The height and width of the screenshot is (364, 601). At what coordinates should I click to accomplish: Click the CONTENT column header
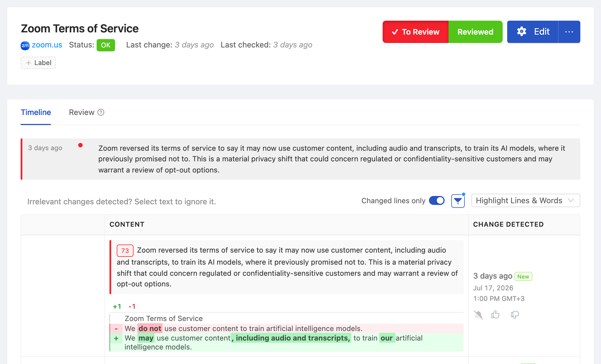tap(127, 224)
